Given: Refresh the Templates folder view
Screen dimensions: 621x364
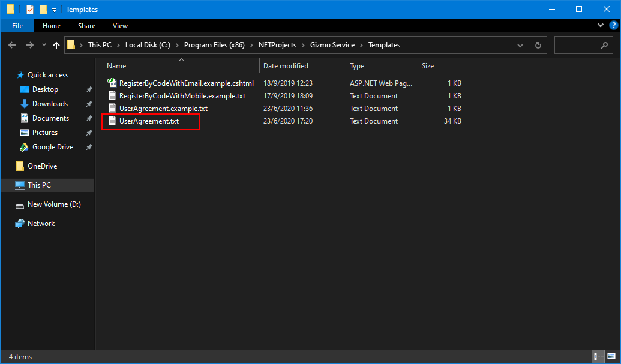Looking at the screenshot, I should [x=538, y=45].
